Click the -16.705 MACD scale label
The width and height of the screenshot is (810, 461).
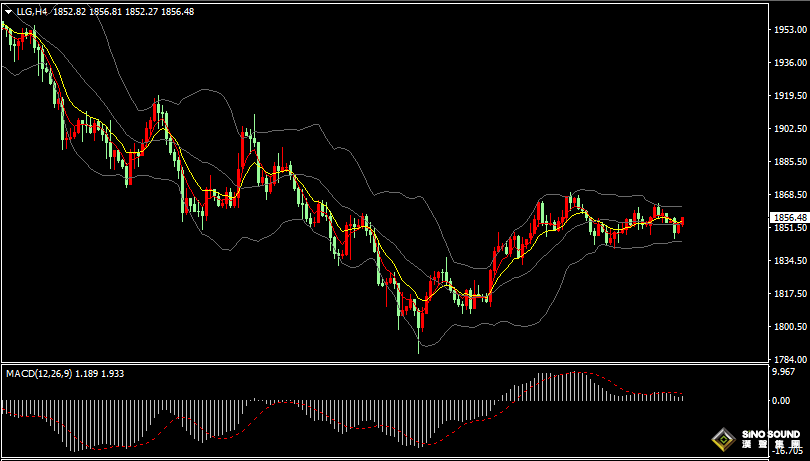pos(787,451)
